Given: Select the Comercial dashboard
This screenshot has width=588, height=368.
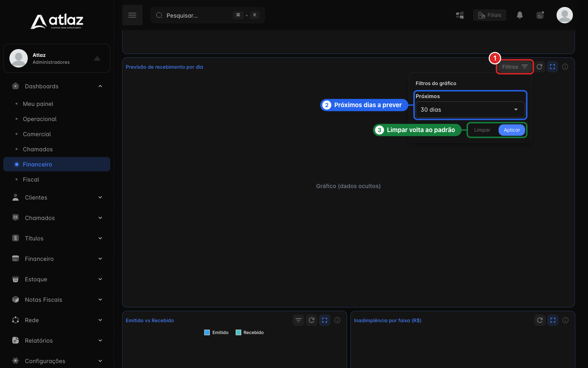Looking at the screenshot, I should (57, 134).
